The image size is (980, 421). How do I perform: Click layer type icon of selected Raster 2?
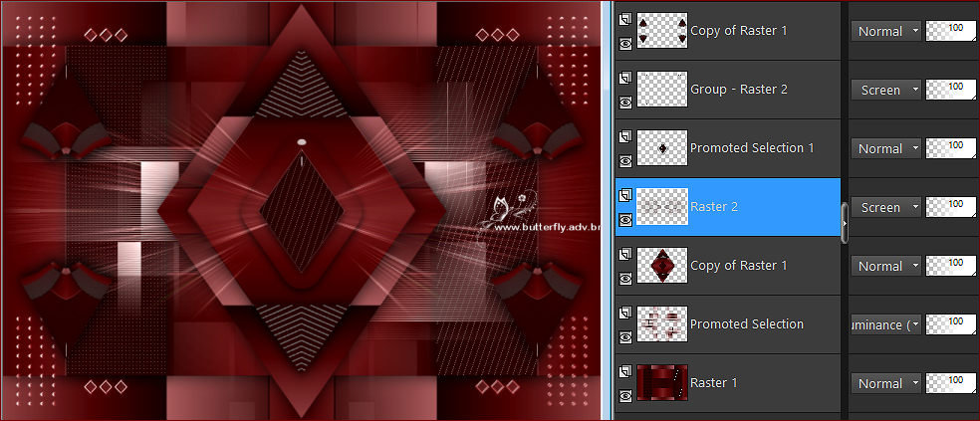pyautogui.click(x=625, y=195)
